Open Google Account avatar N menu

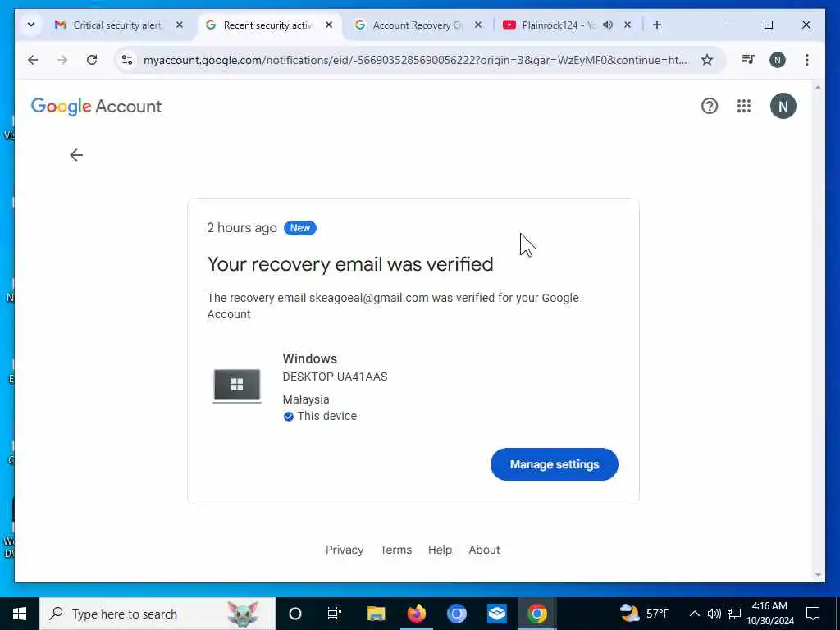(x=783, y=106)
